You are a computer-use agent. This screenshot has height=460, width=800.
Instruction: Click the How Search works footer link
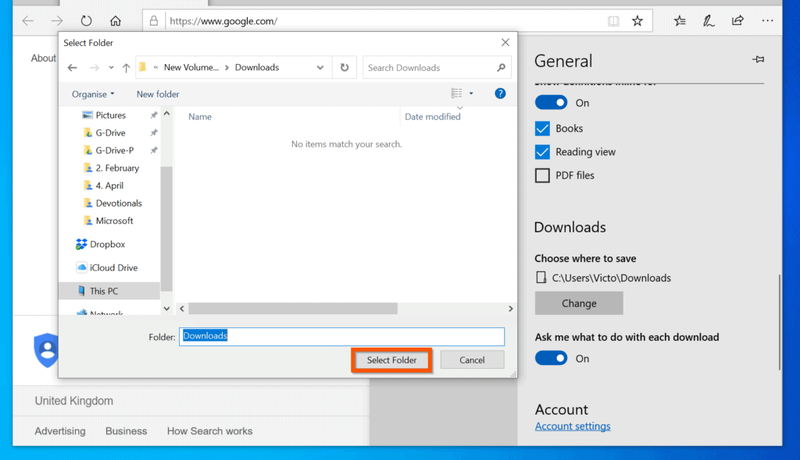(210, 431)
